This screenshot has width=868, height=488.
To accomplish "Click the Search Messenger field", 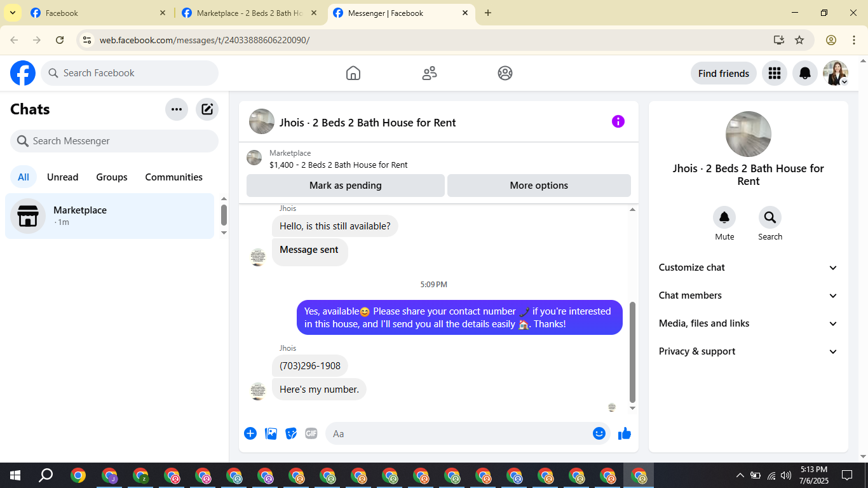I will (x=114, y=141).
